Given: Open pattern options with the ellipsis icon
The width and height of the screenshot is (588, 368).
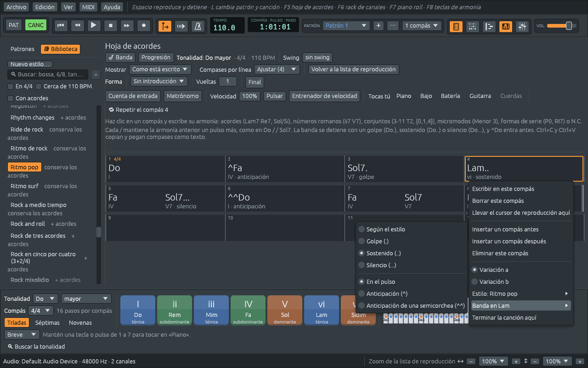Looking at the screenshot, I should (393, 26).
